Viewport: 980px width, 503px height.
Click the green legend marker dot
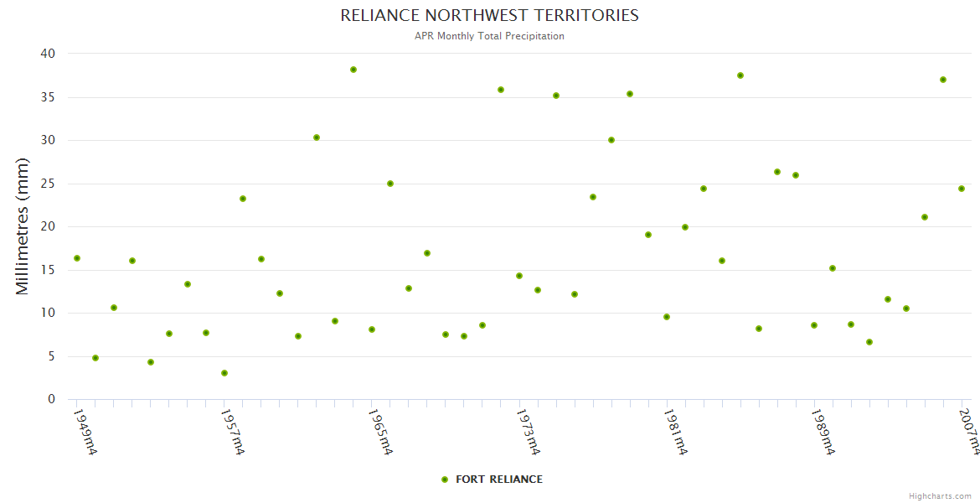pyautogui.click(x=445, y=480)
